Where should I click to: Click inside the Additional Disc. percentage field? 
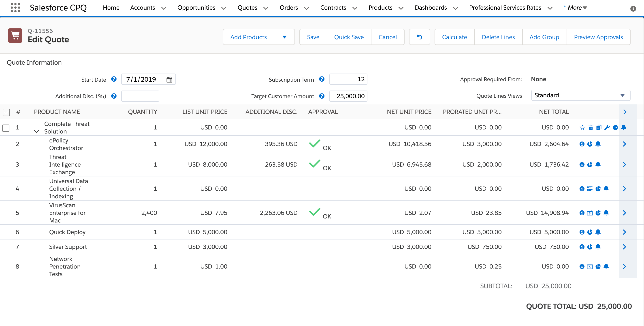[x=140, y=96]
